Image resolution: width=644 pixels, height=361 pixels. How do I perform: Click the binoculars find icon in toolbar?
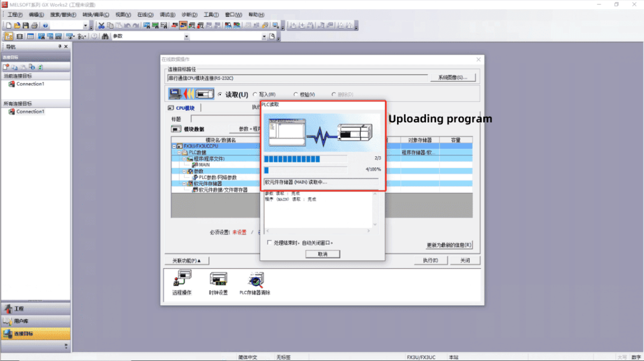pos(105,36)
